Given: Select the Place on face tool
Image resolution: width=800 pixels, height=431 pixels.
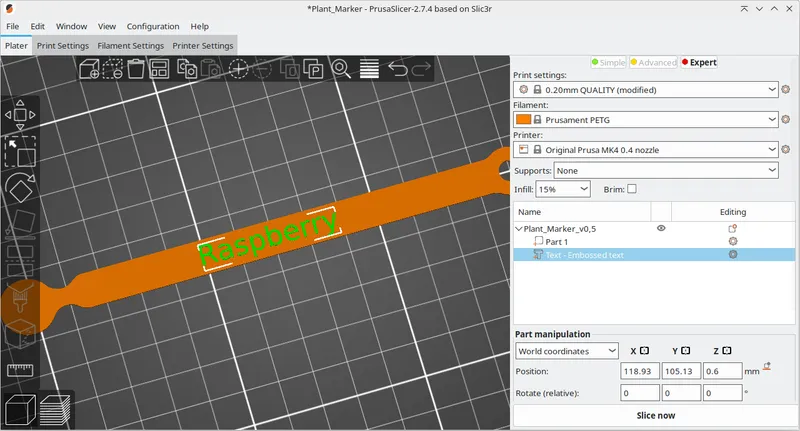Looking at the screenshot, I should [20, 224].
